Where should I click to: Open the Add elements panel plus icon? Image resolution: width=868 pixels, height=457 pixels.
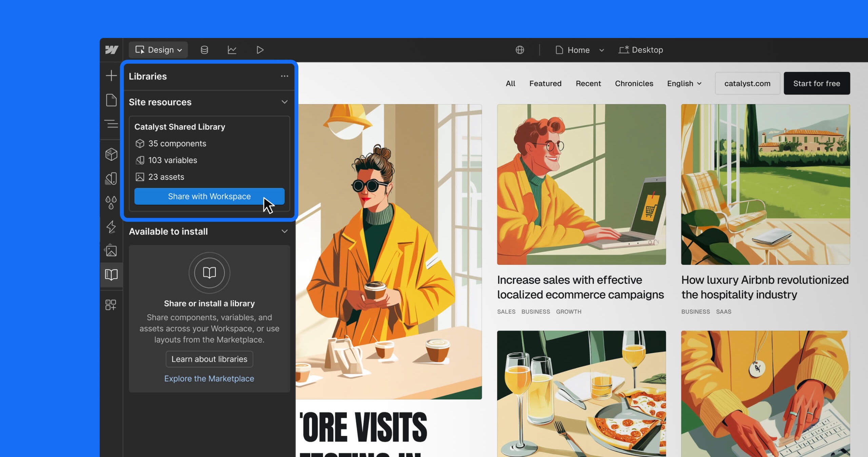(111, 76)
